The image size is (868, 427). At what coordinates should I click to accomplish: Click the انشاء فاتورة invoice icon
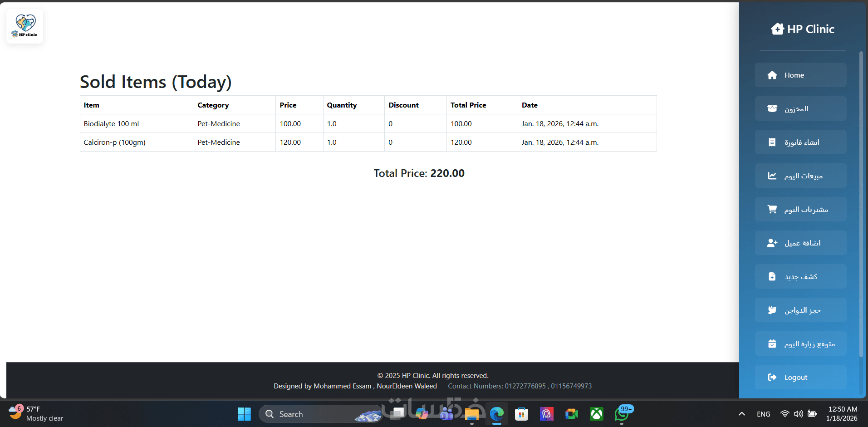[772, 142]
